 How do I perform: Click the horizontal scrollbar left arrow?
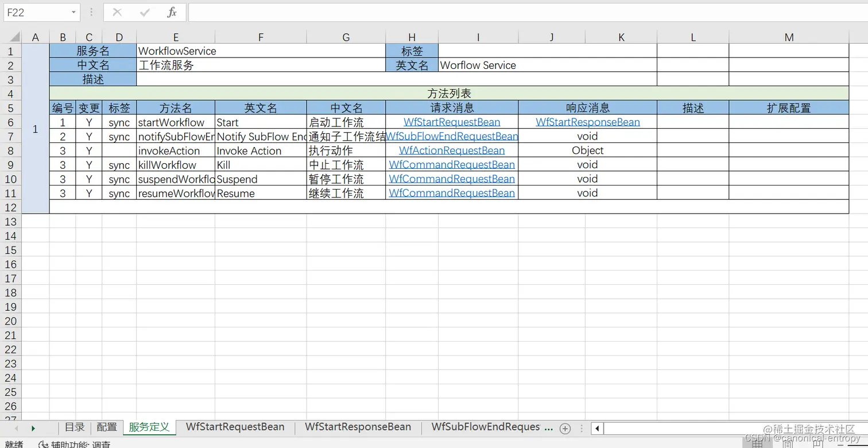598,428
